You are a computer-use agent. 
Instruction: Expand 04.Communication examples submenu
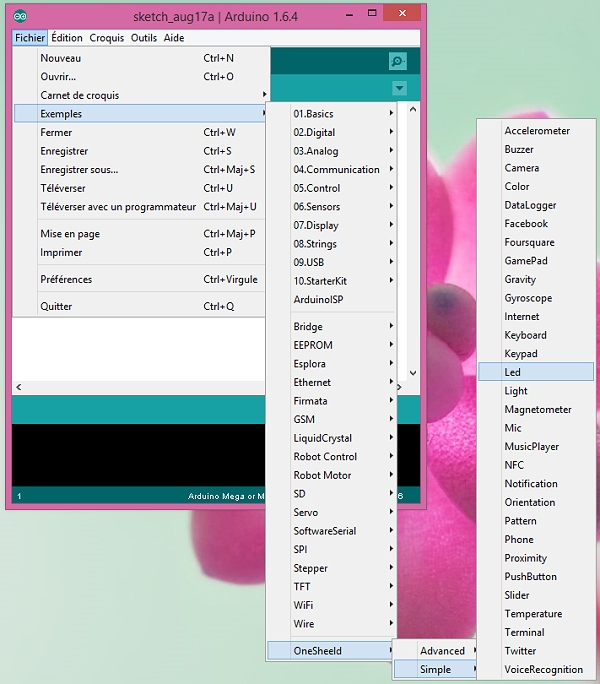pyautogui.click(x=332, y=170)
